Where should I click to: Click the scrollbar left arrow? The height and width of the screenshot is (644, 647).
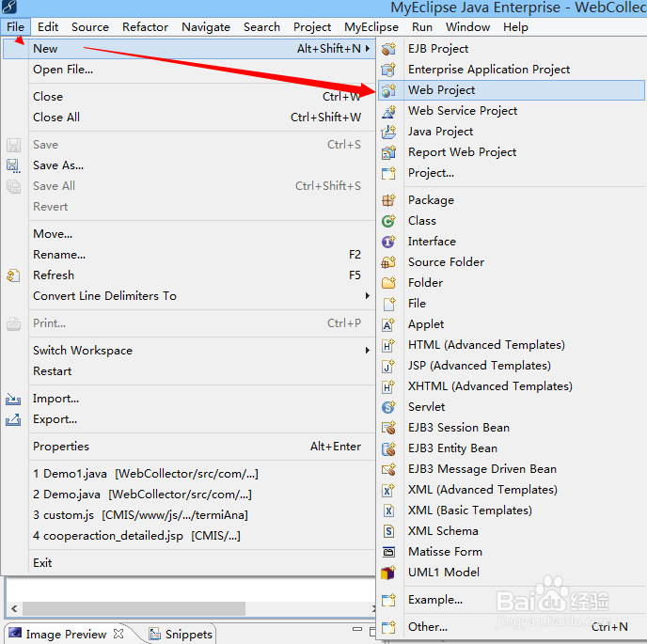14,608
